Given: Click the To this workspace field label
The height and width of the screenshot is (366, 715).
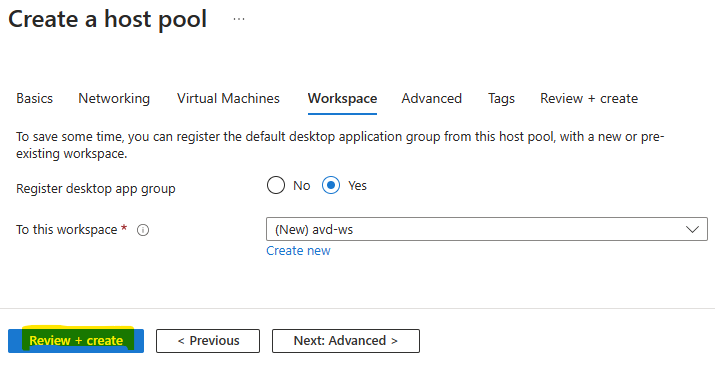Looking at the screenshot, I should pos(67,230).
